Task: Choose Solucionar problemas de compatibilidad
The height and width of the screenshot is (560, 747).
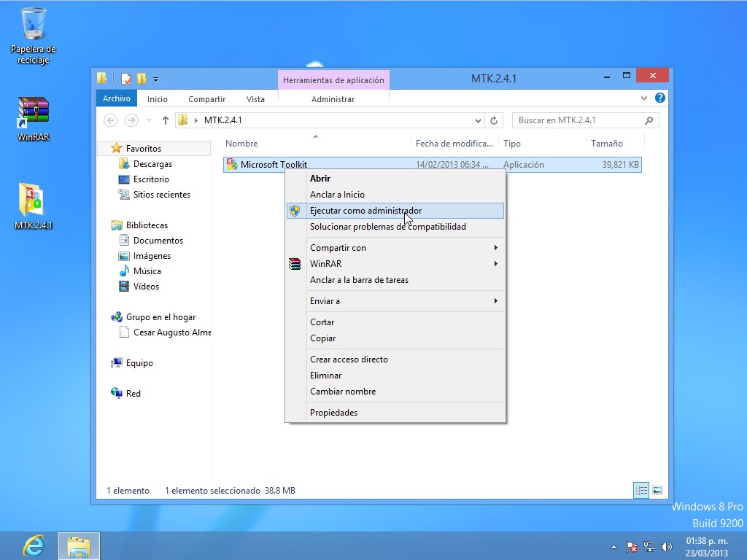Action: (x=395, y=227)
